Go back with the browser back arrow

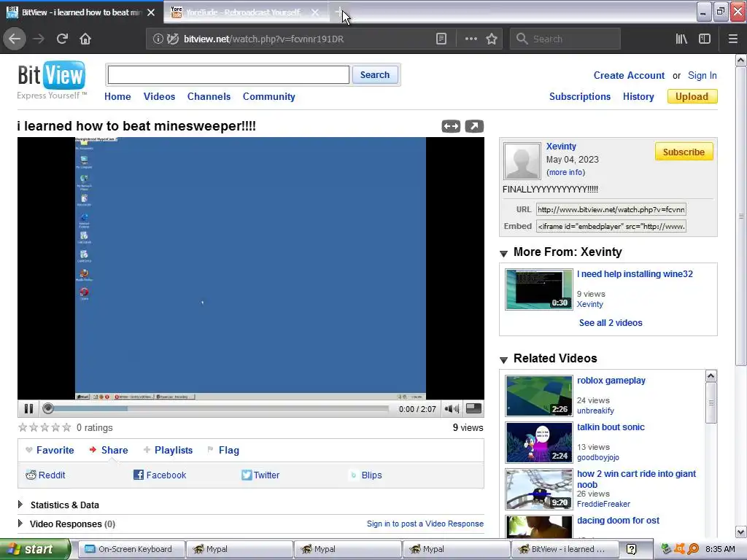(x=15, y=39)
